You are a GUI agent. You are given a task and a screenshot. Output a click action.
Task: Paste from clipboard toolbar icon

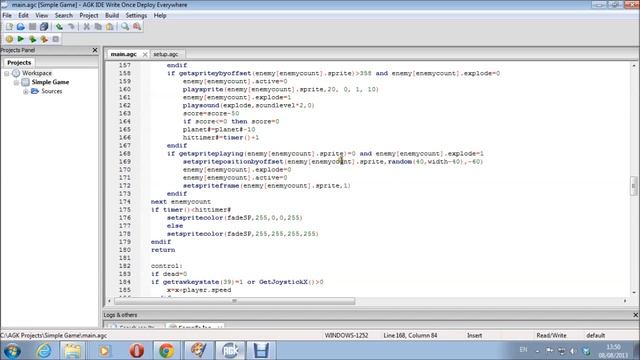(x=110, y=27)
